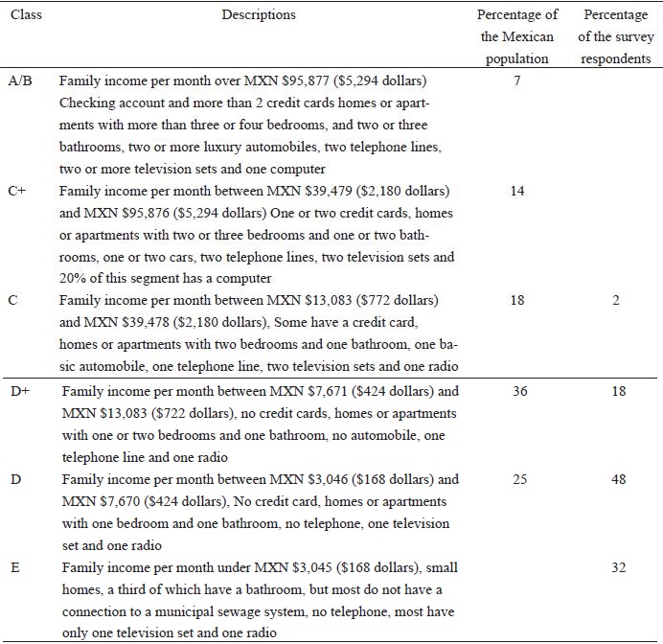Select the Mexican population value 7 for A/B
The width and height of the screenshot is (663, 644).
(517, 81)
